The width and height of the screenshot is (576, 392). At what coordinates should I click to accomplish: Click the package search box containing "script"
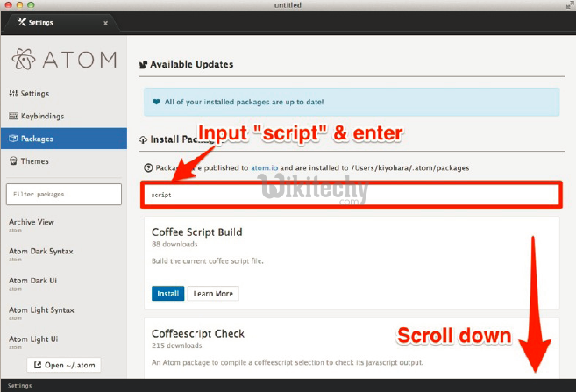pos(351,195)
